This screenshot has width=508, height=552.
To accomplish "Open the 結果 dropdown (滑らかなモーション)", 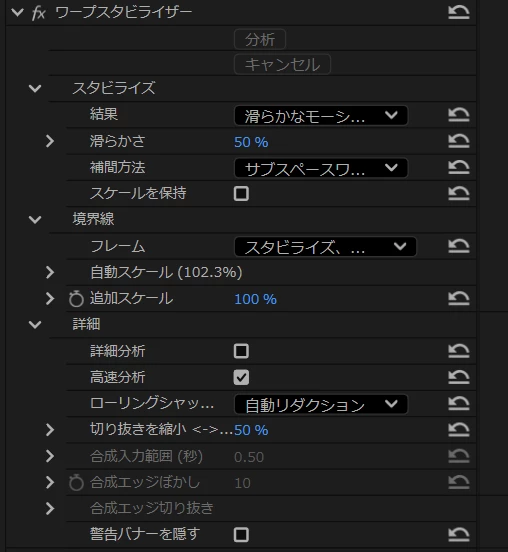I will (321, 115).
